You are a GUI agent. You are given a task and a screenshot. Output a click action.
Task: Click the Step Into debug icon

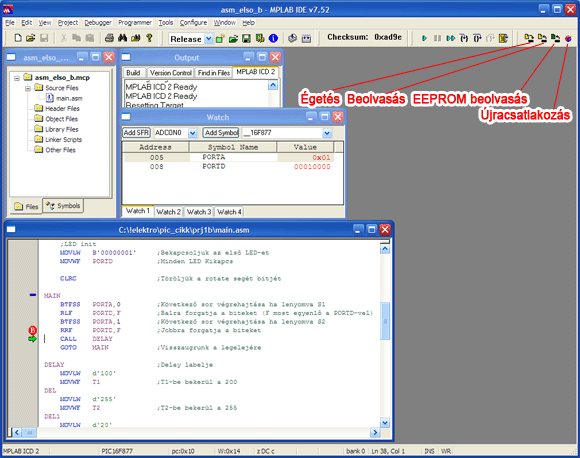[x=464, y=38]
